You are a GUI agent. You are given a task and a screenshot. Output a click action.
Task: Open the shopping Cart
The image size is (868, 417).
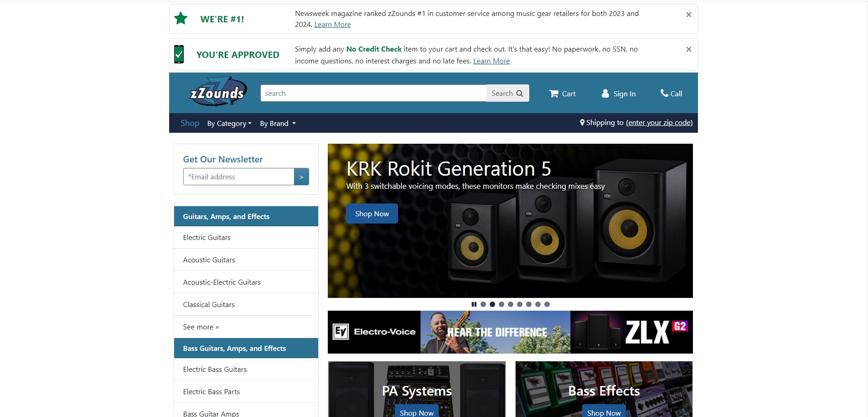coord(563,94)
